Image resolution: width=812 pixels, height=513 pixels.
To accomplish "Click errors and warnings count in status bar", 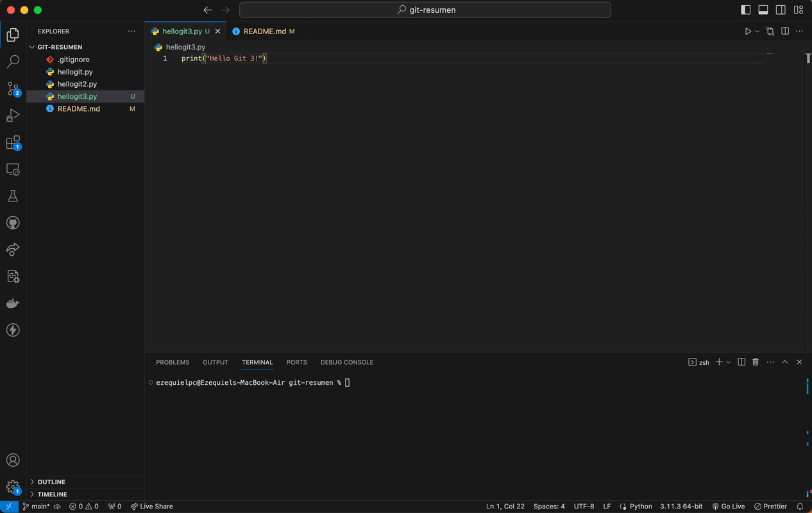I will point(84,506).
